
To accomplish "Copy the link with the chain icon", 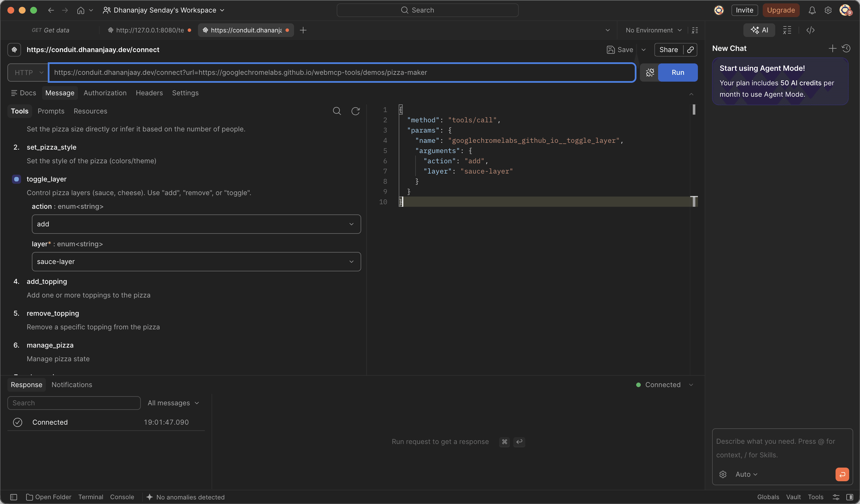I will coord(690,50).
